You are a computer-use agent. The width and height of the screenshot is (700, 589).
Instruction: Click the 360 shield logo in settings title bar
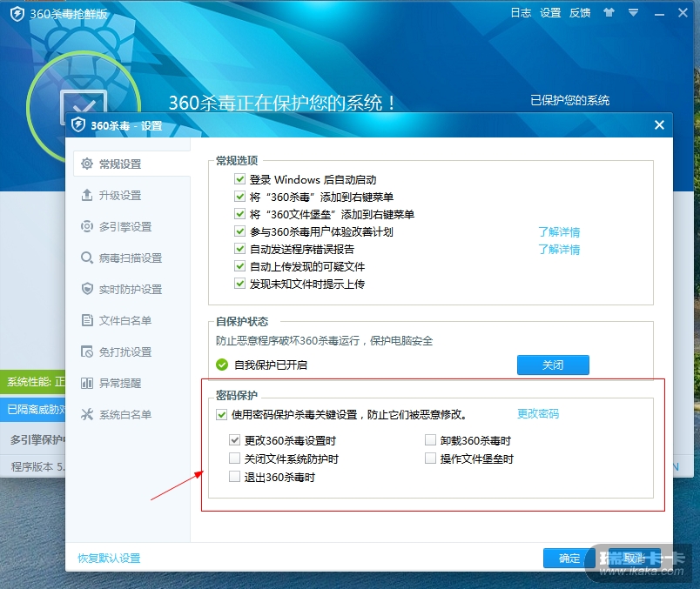pyautogui.click(x=78, y=125)
